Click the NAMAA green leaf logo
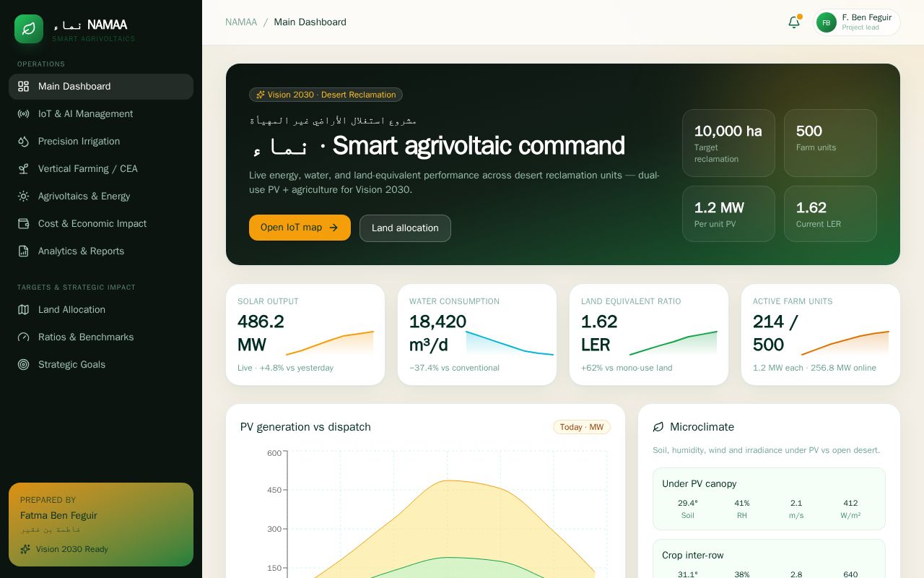The height and width of the screenshot is (578, 924). pos(29,29)
